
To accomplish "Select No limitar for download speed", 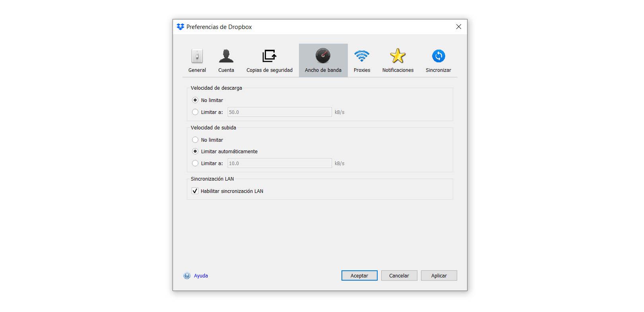I will (195, 100).
